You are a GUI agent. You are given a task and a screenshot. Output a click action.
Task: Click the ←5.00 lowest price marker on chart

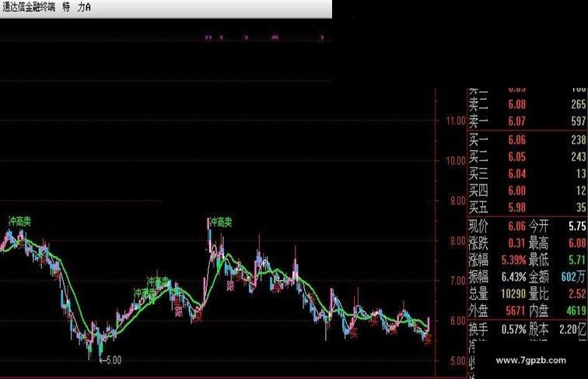click(x=110, y=360)
